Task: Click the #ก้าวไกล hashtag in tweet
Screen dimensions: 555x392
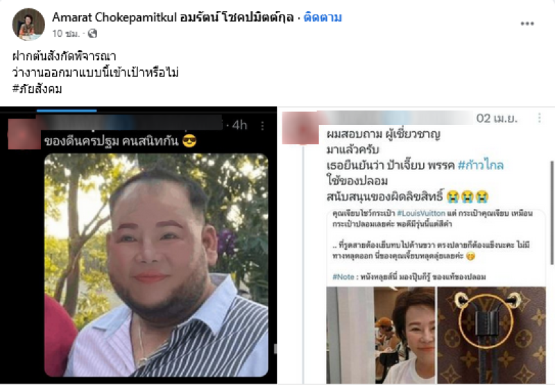Action: pyautogui.click(x=480, y=165)
